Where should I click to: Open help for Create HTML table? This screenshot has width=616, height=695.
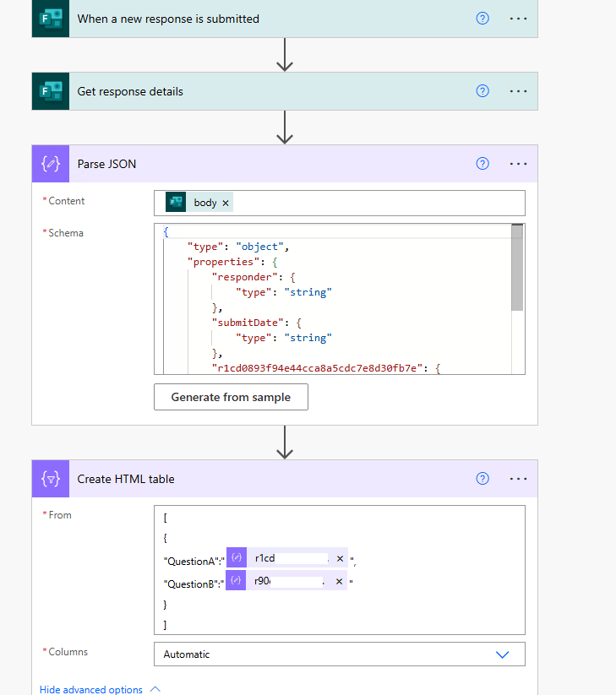coord(482,479)
